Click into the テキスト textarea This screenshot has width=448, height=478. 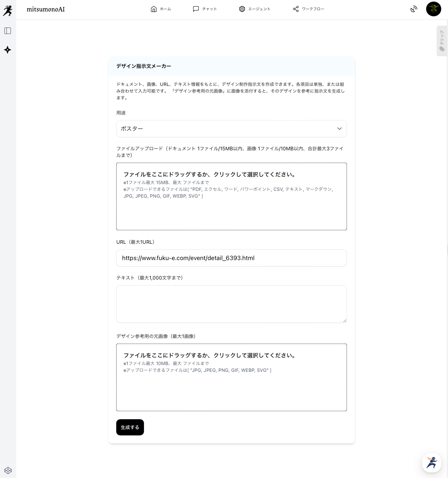pos(231,304)
